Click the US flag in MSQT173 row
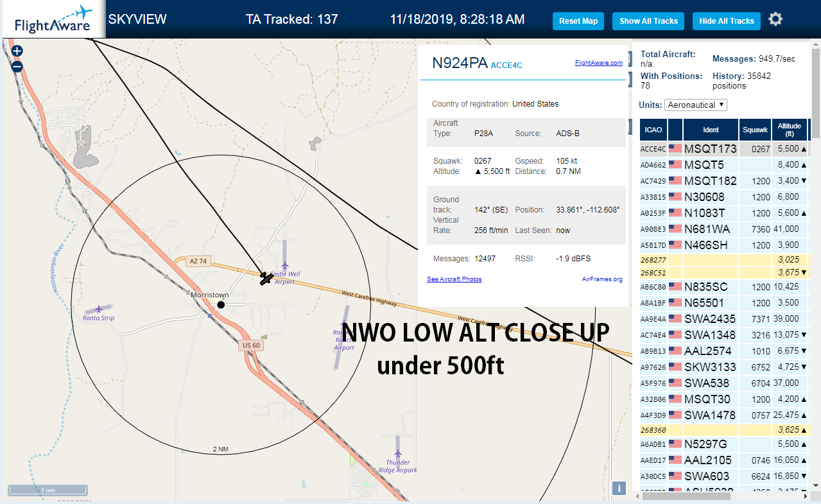This screenshot has width=821, height=504. pyautogui.click(x=675, y=149)
